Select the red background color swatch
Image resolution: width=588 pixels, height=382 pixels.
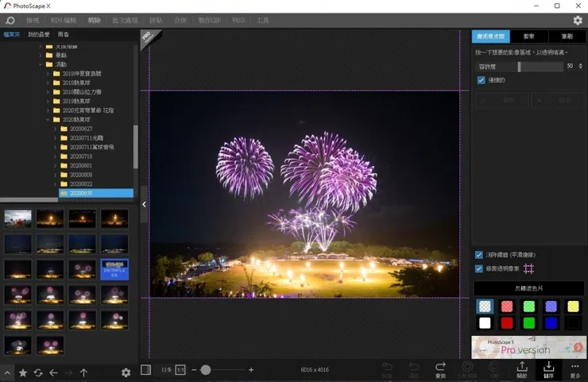pyautogui.click(x=506, y=322)
